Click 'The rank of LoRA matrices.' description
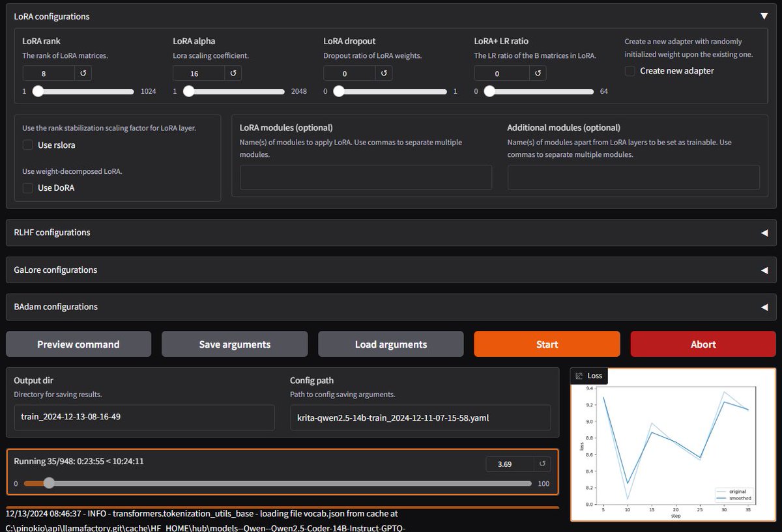Screen dimensions: 782x532 65,55
